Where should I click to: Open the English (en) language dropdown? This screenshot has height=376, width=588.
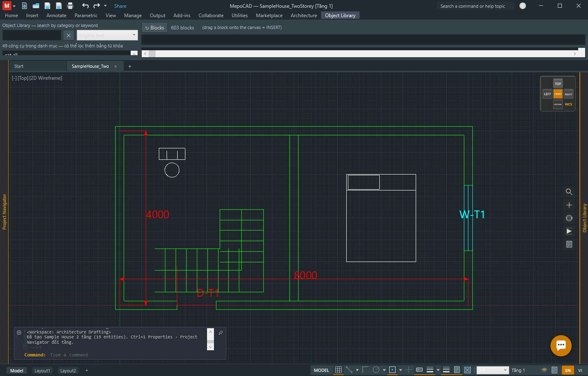107,35
